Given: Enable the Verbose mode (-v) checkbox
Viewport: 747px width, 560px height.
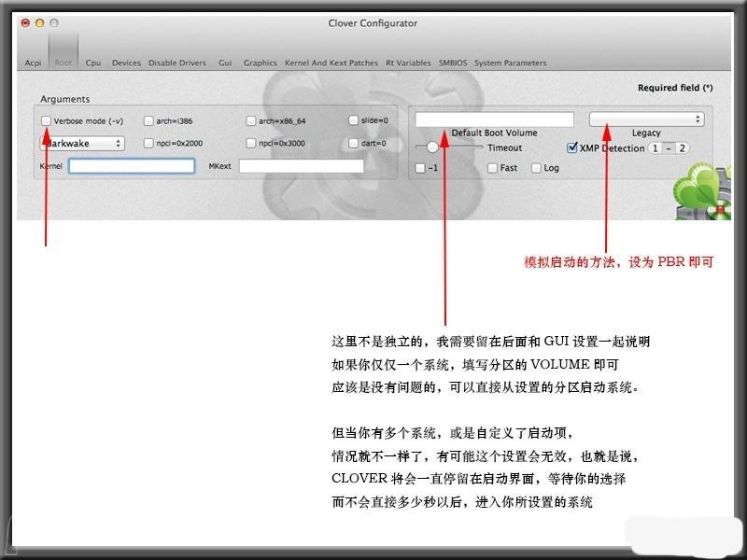Looking at the screenshot, I should pyautogui.click(x=47, y=120).
